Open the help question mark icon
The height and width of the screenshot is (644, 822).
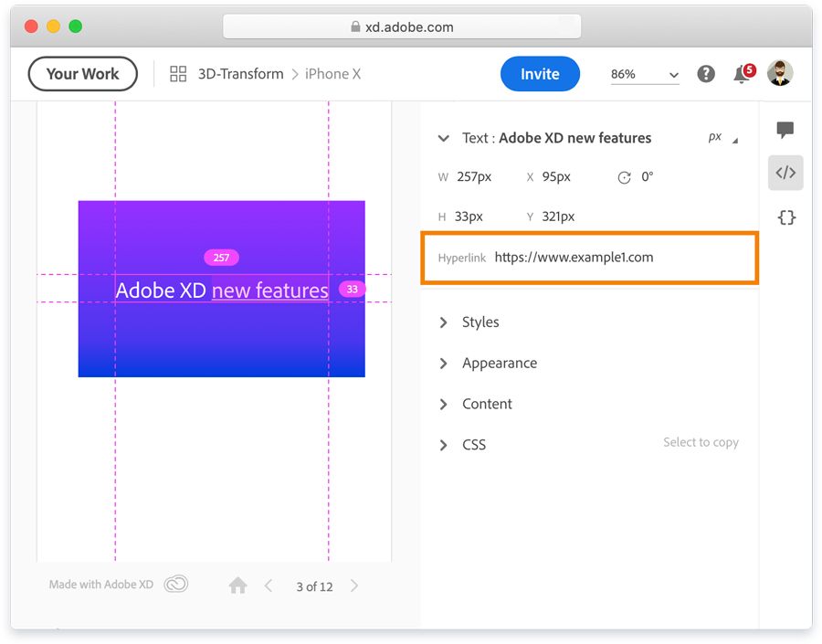[706, 74]
